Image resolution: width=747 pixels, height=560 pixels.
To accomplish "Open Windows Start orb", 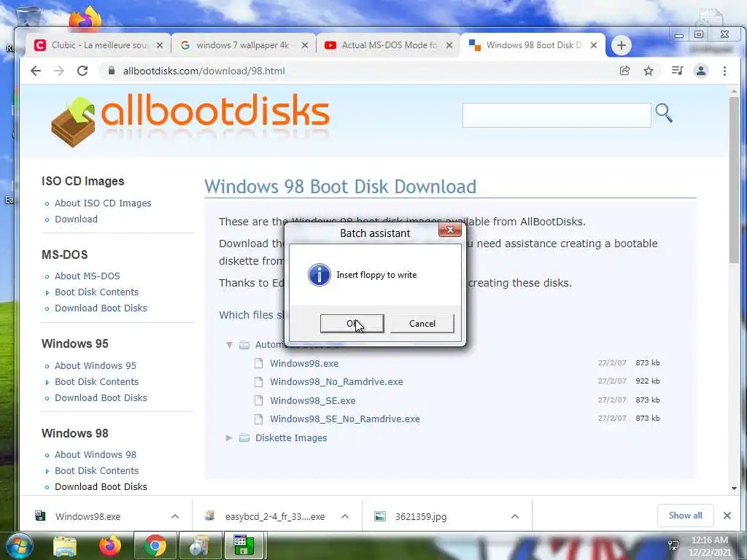I will 19,545.
